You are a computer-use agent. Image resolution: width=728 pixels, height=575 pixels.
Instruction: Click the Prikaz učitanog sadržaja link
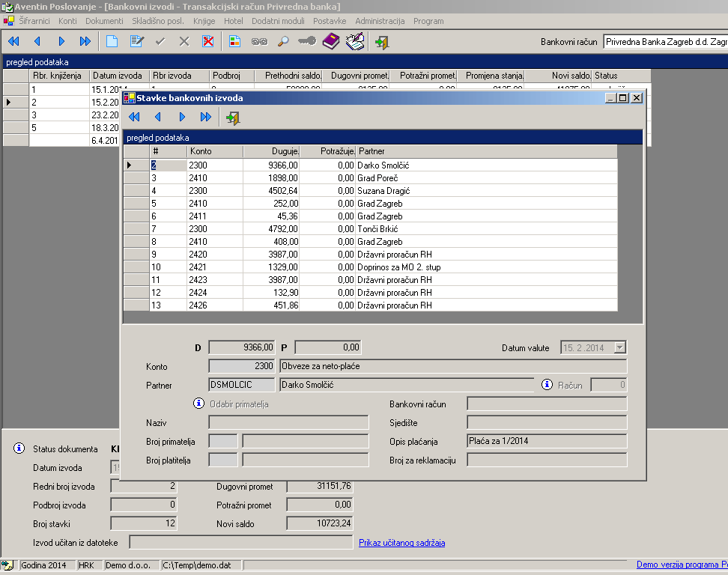(401, 543)
